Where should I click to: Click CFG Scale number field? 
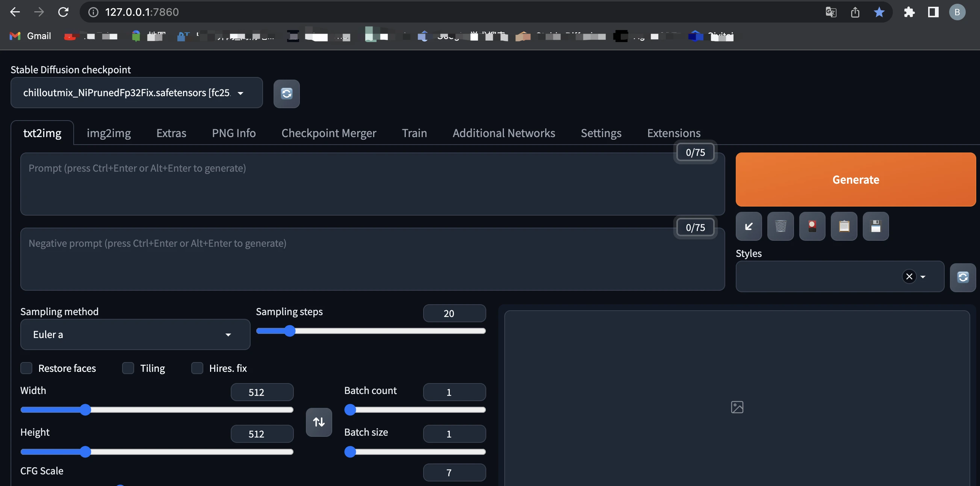pyautogui.click(x=454, y=472)
